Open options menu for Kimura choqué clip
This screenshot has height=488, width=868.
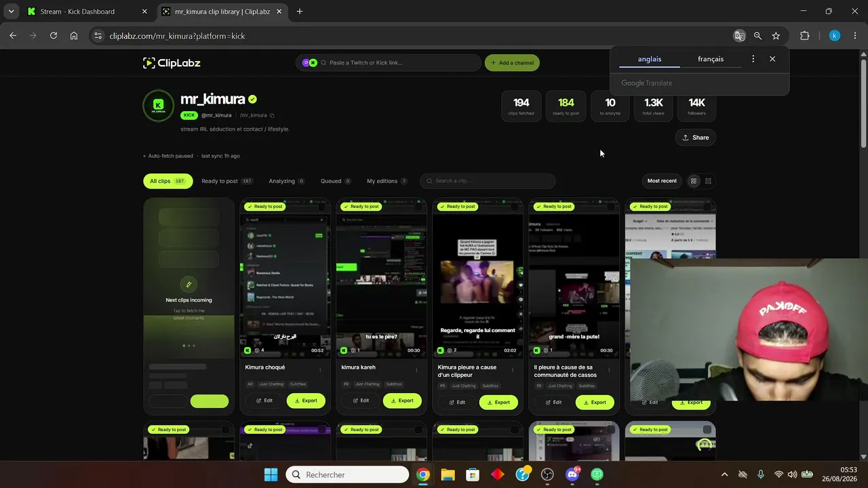click(x=320, y=370)
